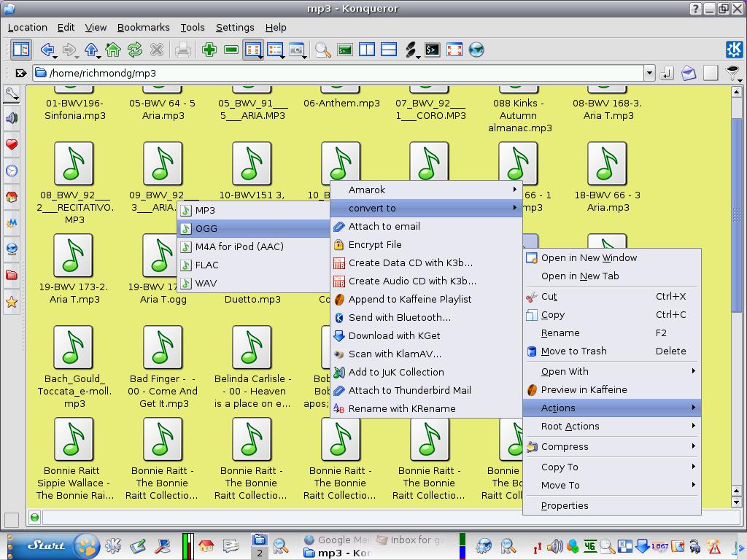
Task: Click the black shell prompt icon
Action: pos(433,50)
